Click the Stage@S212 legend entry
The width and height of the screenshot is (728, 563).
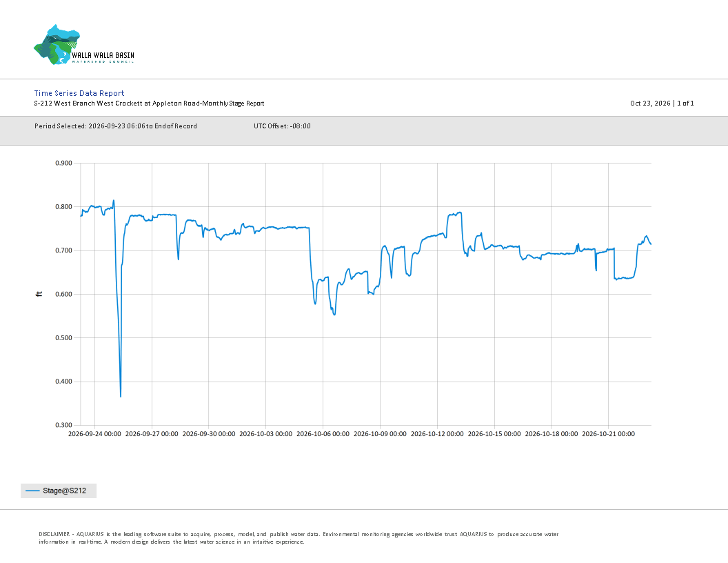coord(59,491)
